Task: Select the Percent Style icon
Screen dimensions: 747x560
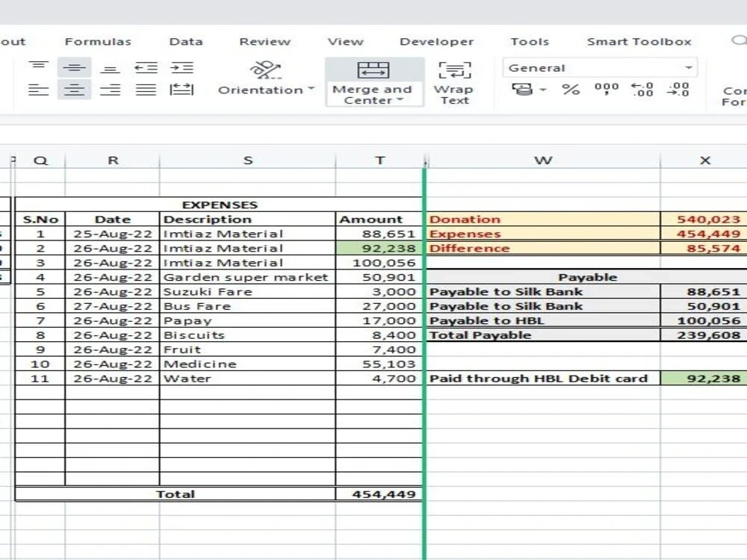Action: pos(571,90)
